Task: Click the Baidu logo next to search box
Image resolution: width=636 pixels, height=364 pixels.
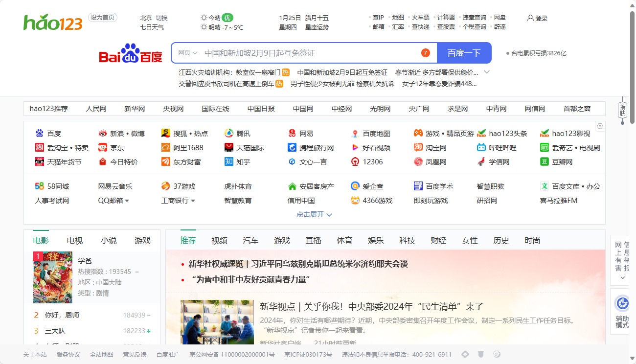Action: pos(131,53)
